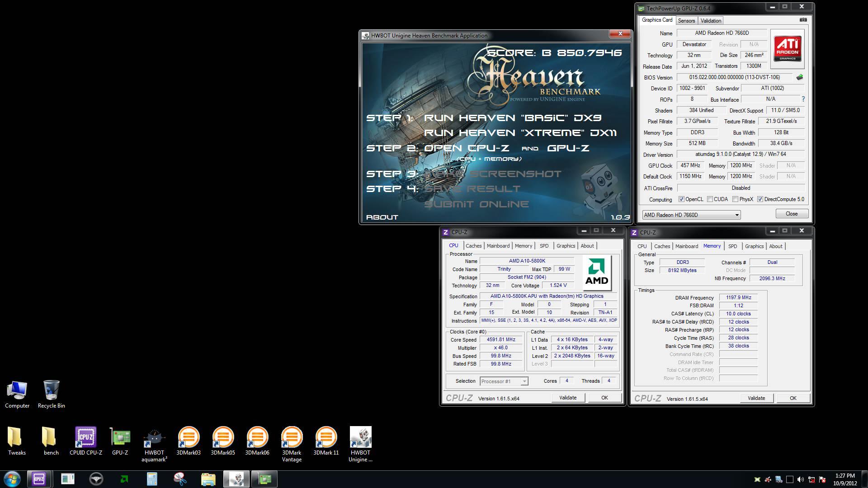This screenshot has width=868, height=488.
Task: Click the BIOS save chip icon in GPU-Z
Action: [799, 77]
